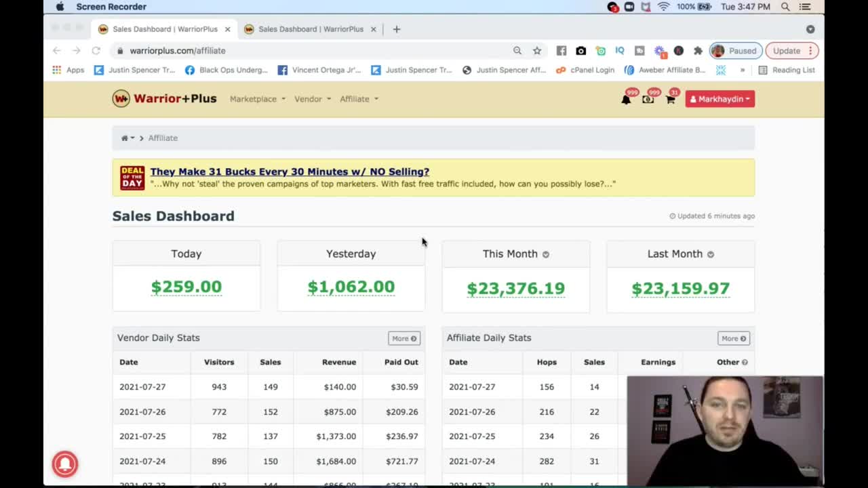The width and height of the screenshot is (868, 488).
Task: Open the shopping cart icon
Action: (x=670, y=100)
